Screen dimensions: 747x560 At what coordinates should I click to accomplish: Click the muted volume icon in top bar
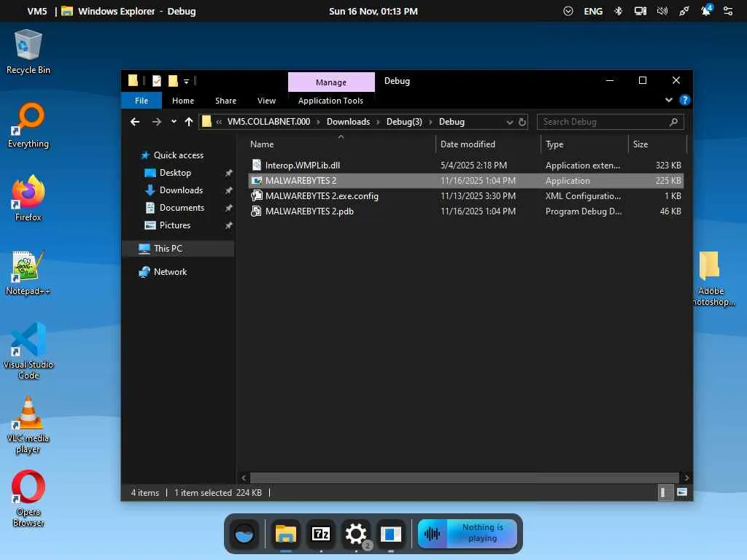pyautogui.click(x=662, y=11)
